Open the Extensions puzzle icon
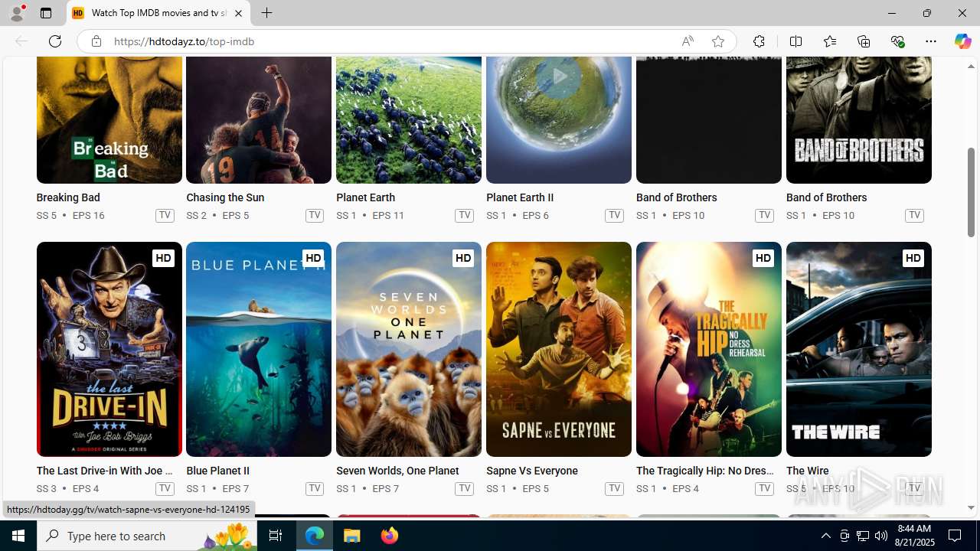The width and height of the screenshot is (980, 551). pos(759,41)
